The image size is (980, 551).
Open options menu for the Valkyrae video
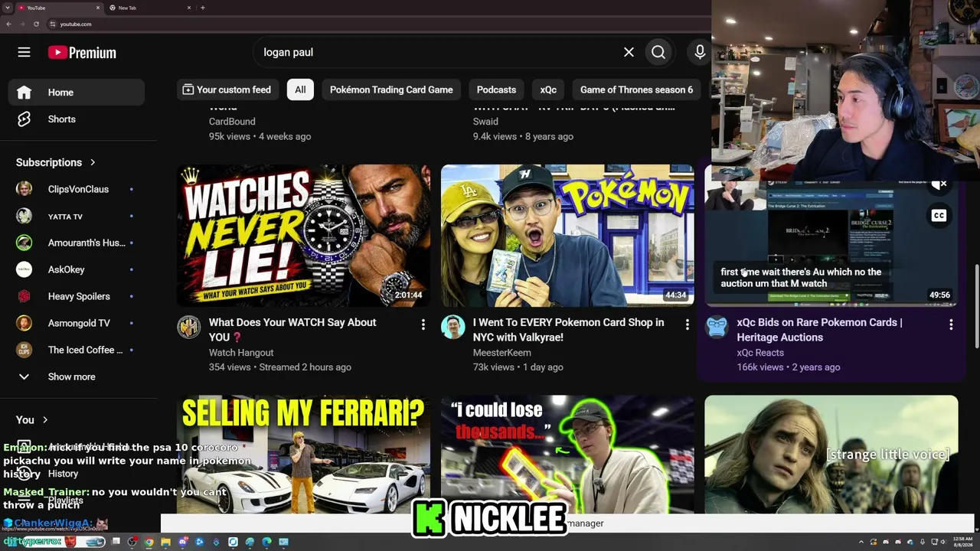coord(687,324)
